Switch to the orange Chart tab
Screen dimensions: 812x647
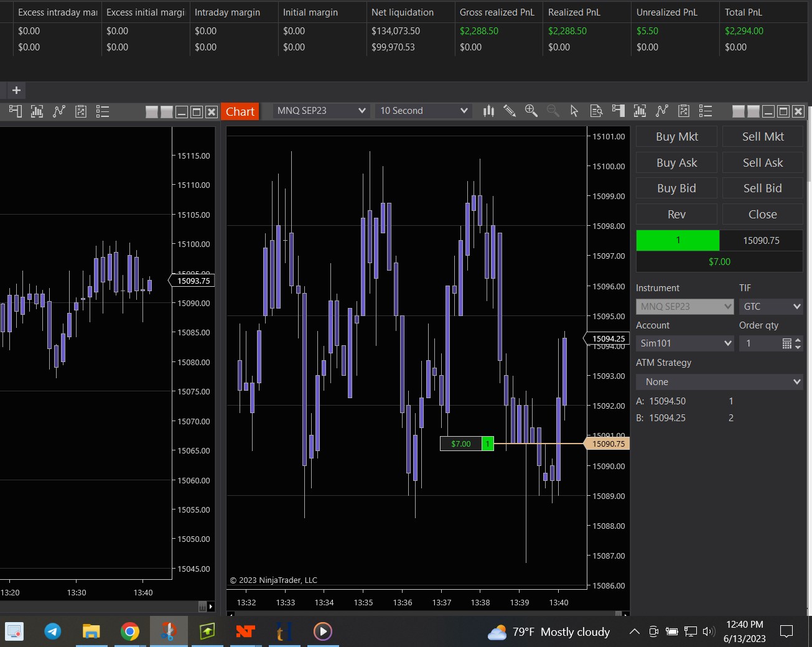click(x=240, y=111)
